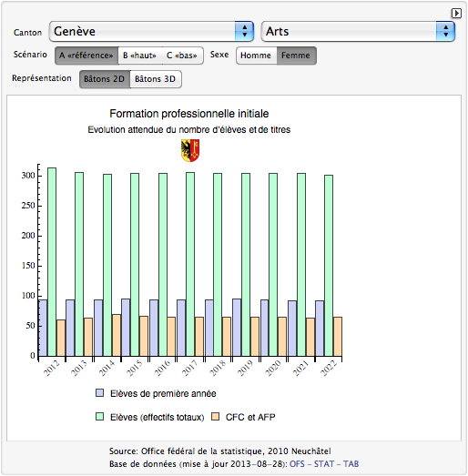Open the Arts field dropdown
The height and width of the screenshot is (476, 468).
[x=358, y=31]
